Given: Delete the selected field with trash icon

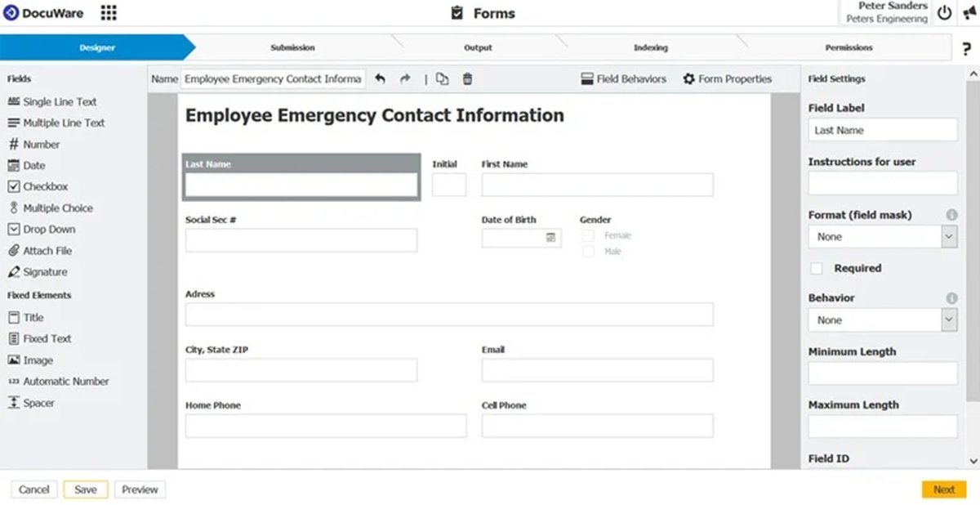Looking at the screenshot, I should 466,78.
